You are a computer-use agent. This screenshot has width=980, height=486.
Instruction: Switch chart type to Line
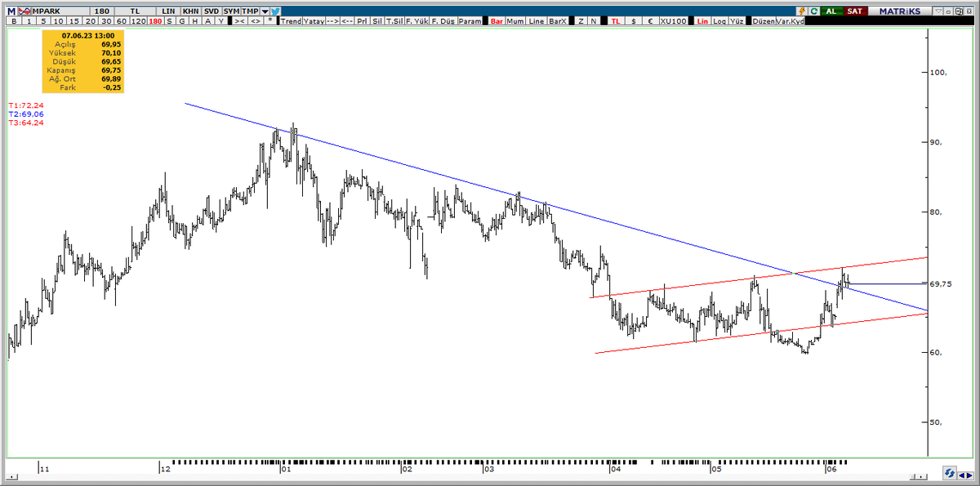point(537,21)
